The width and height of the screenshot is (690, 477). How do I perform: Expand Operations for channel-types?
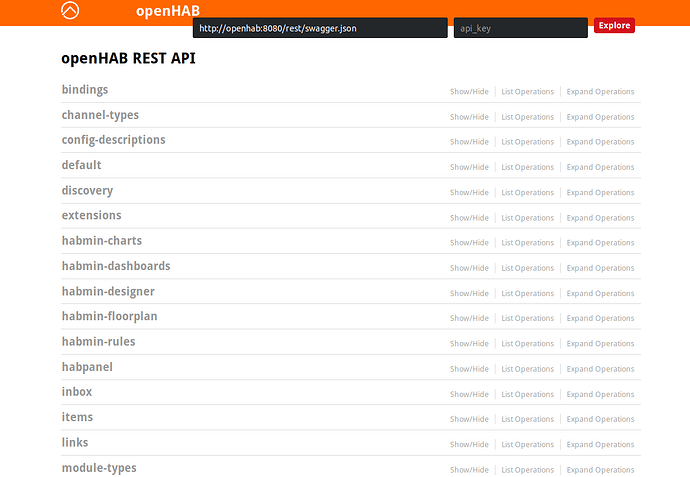(600, 117)
